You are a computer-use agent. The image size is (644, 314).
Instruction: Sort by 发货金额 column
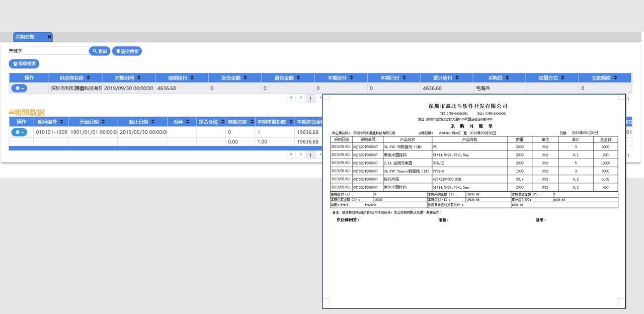coord(234,78)
